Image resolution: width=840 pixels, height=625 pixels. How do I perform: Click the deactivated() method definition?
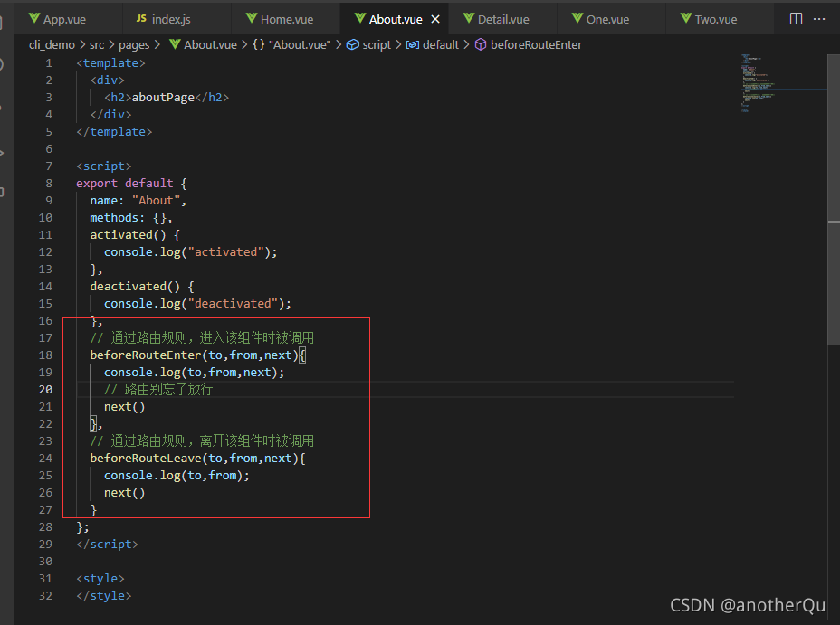tap(142, 287)
